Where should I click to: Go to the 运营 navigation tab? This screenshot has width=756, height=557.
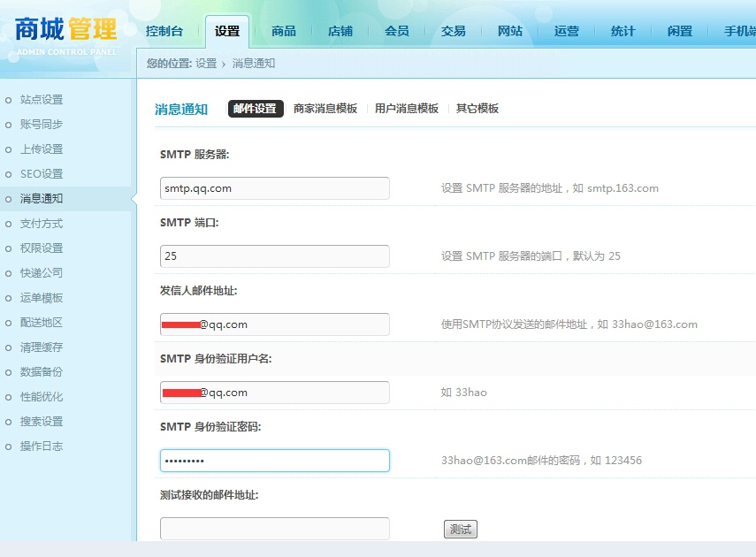click(567, 31)
